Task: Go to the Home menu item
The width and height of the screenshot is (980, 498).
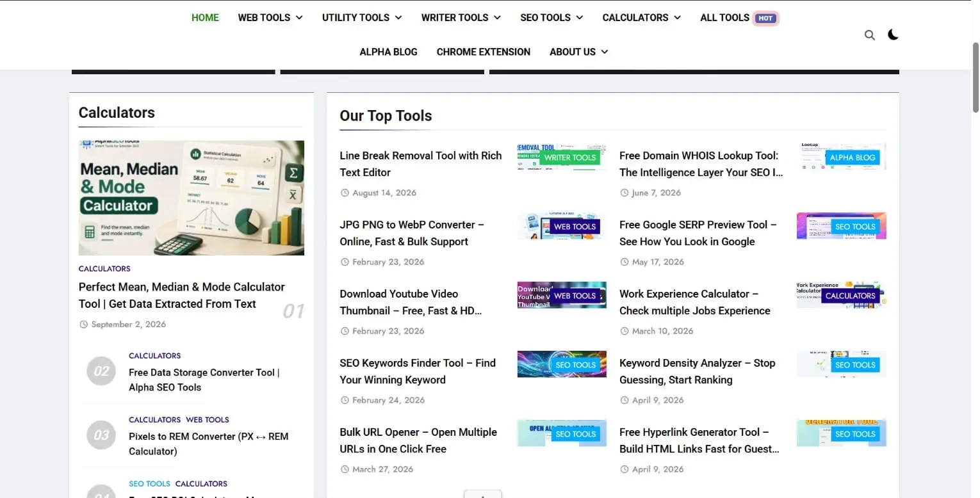Action: (x=205, y=18)
